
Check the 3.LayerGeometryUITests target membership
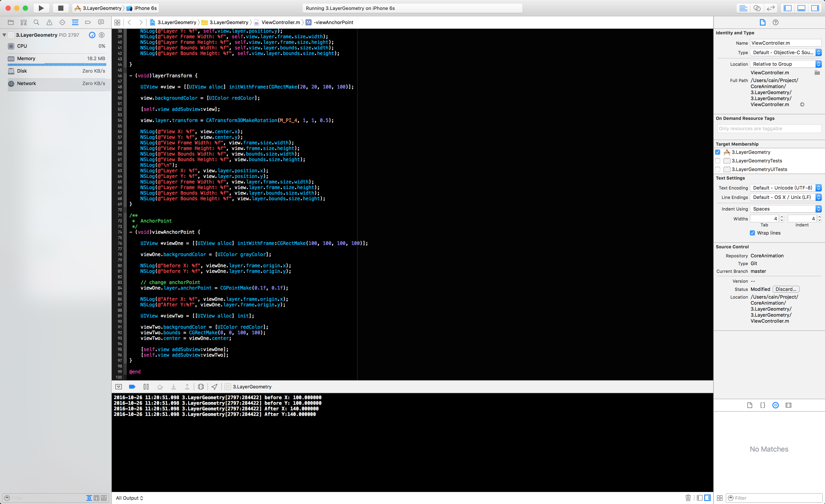(718, 169)
